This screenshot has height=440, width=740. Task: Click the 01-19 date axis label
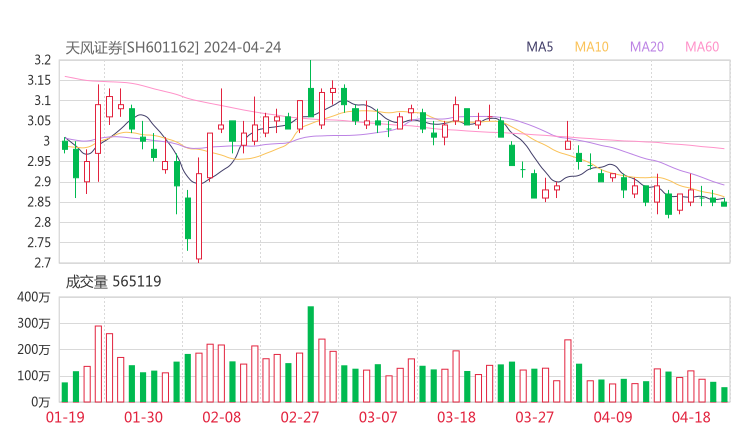tap(65, 417)
